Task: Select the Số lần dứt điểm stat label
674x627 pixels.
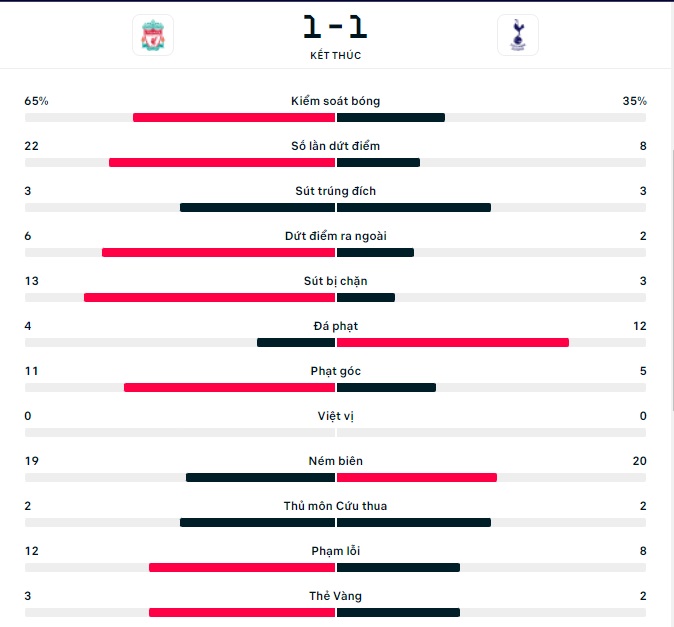Action: coord(336,146)
